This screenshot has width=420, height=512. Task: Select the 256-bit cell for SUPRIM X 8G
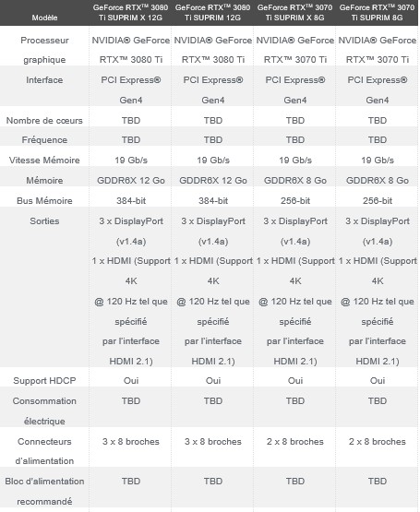tap(295, 200)
